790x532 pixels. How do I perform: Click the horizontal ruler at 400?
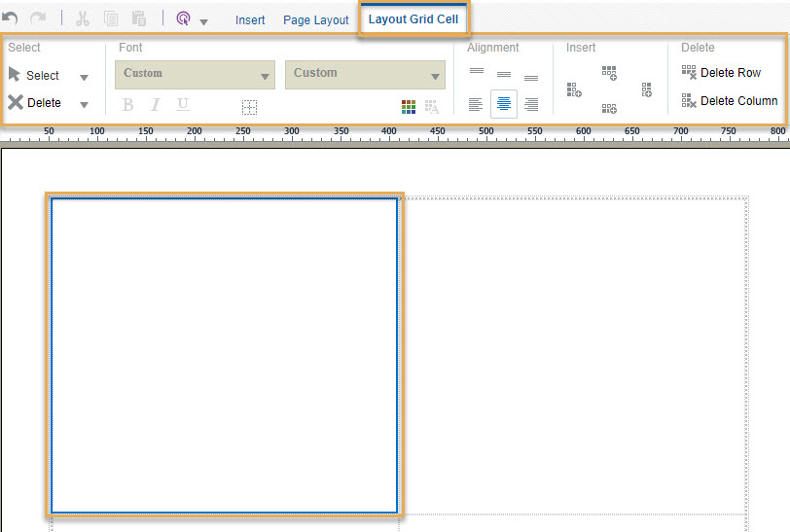click(388, 131)
